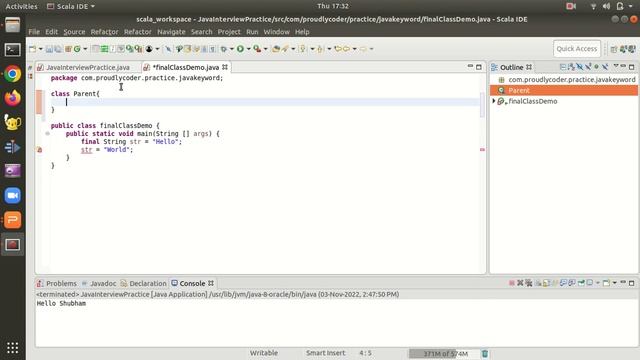Switch to the Javadoc tab

[99, 283]
